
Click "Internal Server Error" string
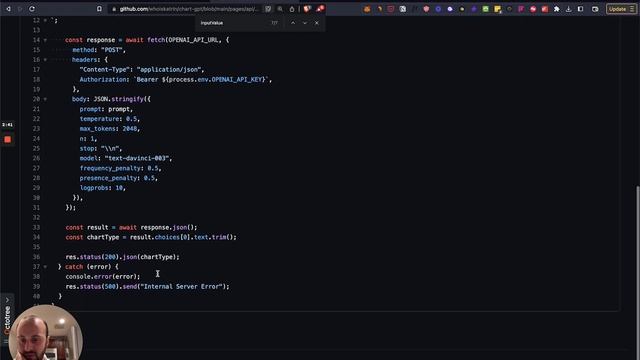[181, 287]
